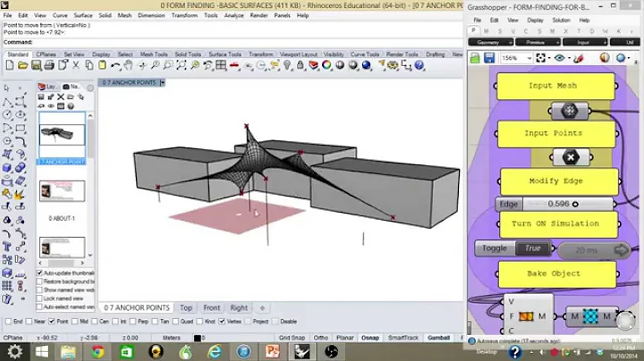This screenshot has width=644, height=361.
Task: Click the blue Render sphere icon
Action: pyautogui.click(x=367, y=65)
